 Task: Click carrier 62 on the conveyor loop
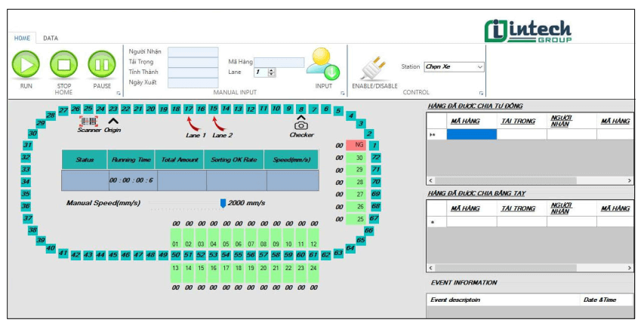(x=325, y=255)
